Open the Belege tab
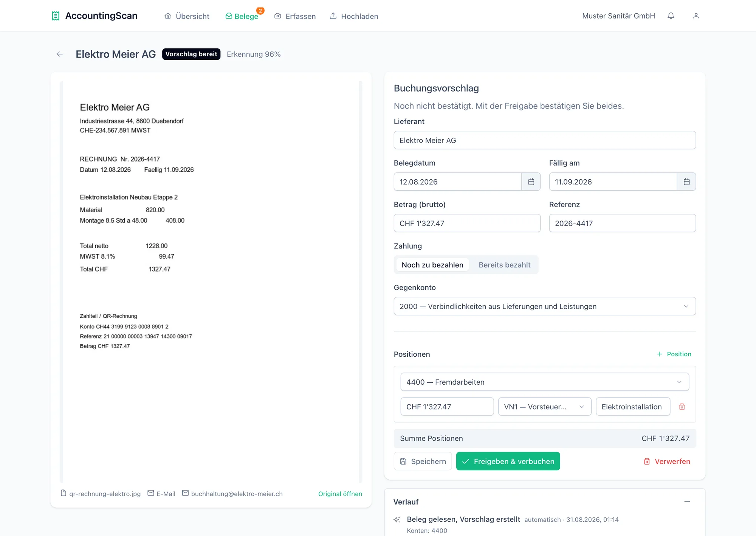The width and height of the screenshot is (756, 536). pos(242,16)
